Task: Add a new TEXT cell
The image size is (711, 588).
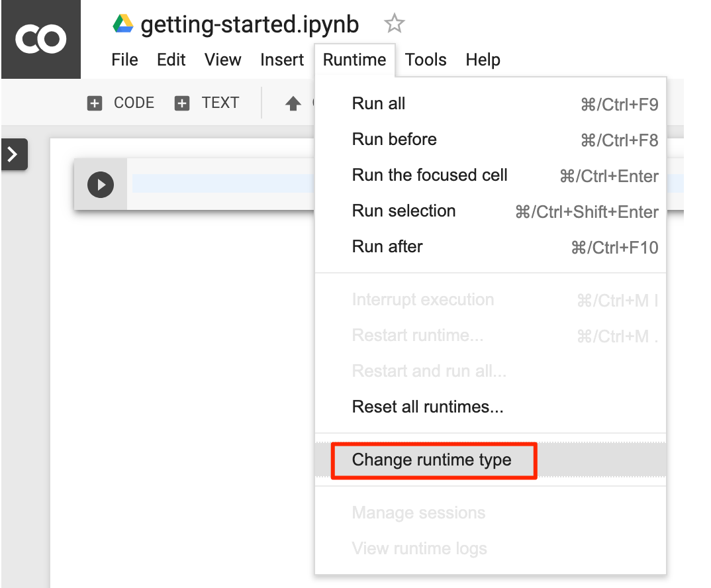Action: coord(207,103)
